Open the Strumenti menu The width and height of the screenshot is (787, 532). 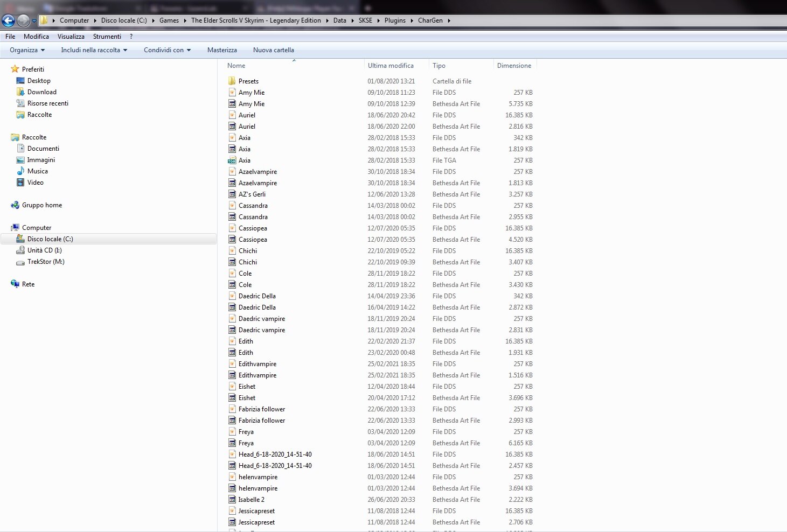tap(107, 37)
